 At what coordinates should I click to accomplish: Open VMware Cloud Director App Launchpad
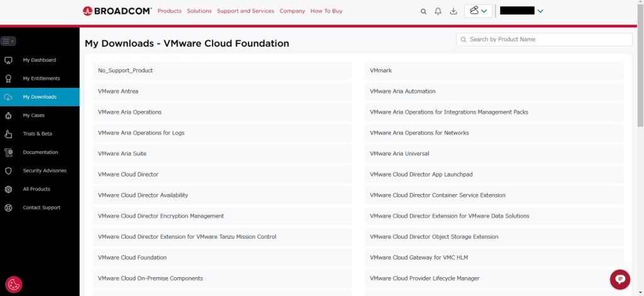494,175
